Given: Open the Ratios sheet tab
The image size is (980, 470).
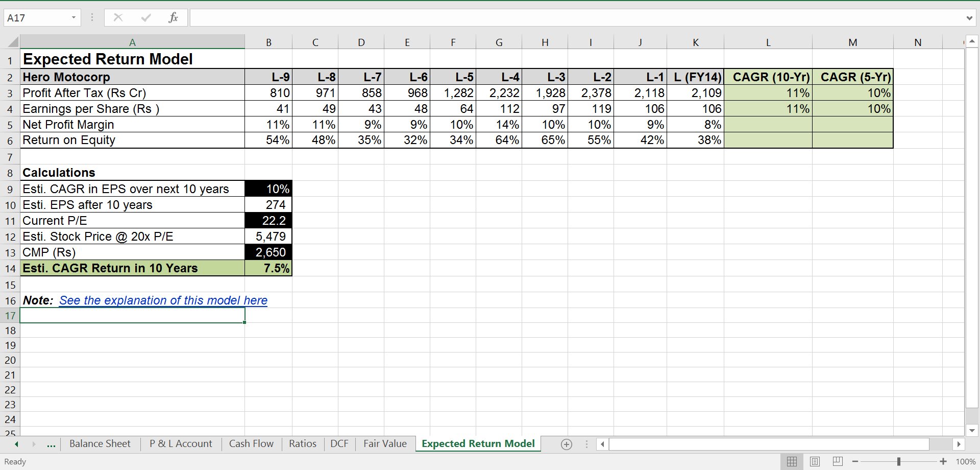Looking at the screenshot, I should pos(303,443).
